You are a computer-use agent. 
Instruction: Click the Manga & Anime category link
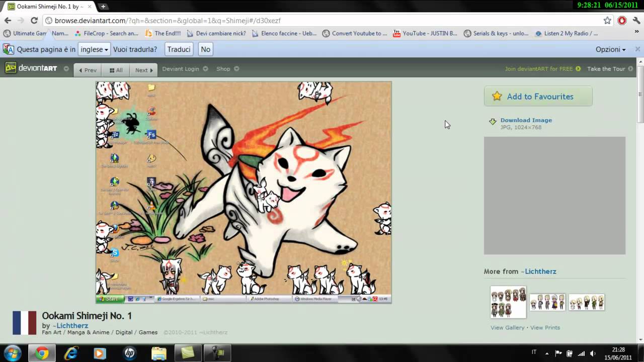coord(90,332)
